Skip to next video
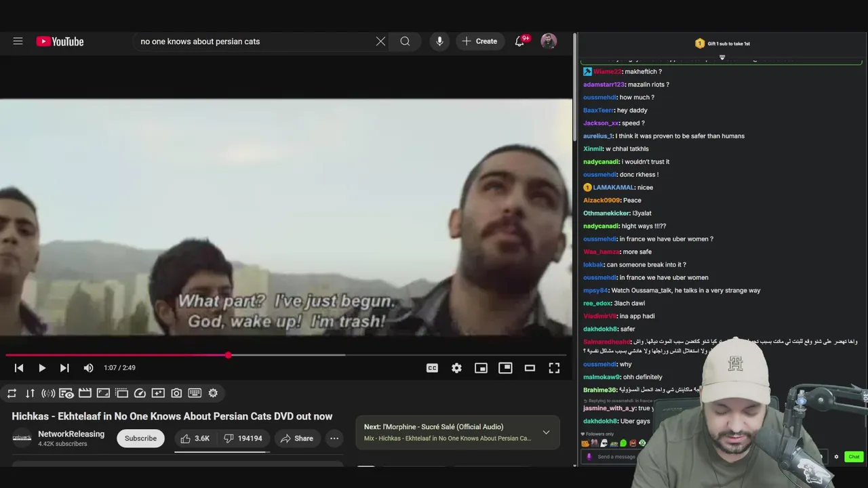The height and width of the screenshot is (488, 868). (64, 368)
